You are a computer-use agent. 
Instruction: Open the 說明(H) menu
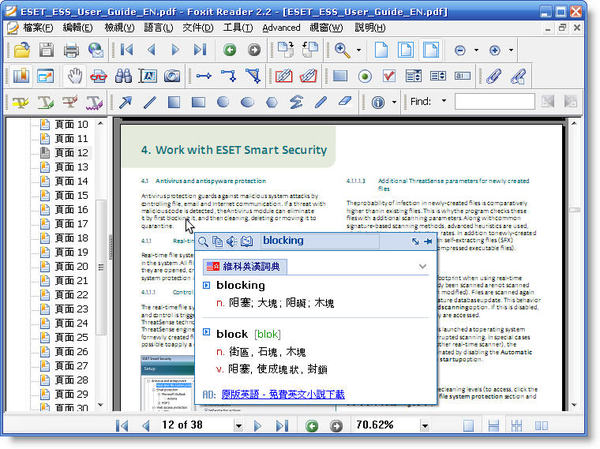370,28
